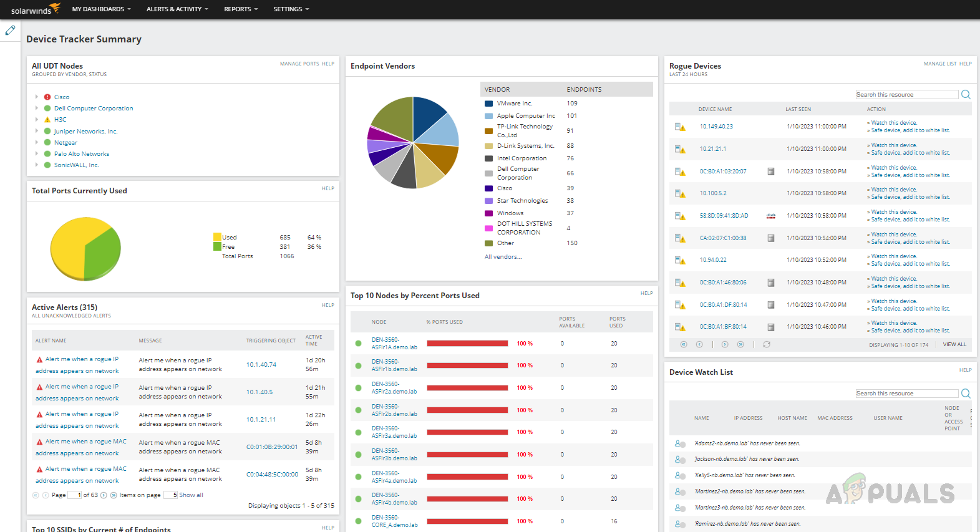Click the red critical status icon beside Cisco node
This screenshot has width=980, height=532.
47,97
